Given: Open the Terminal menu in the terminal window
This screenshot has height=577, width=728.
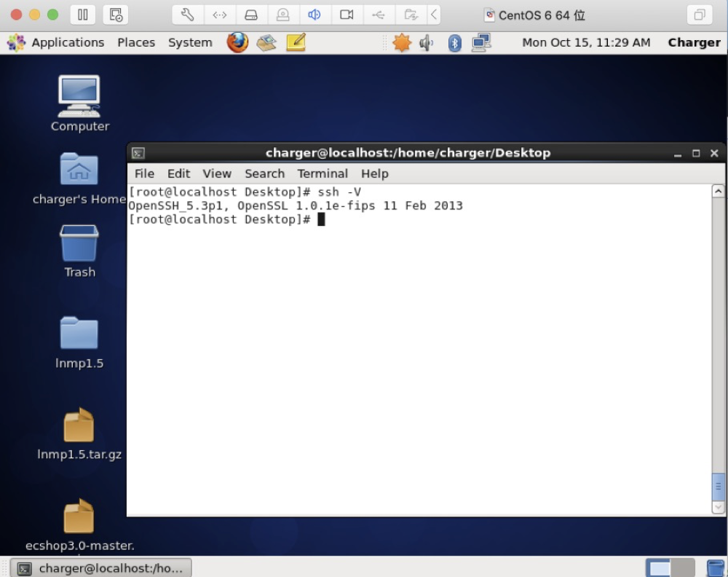Looking at the screenshot, I should click(x=323, y=173).
